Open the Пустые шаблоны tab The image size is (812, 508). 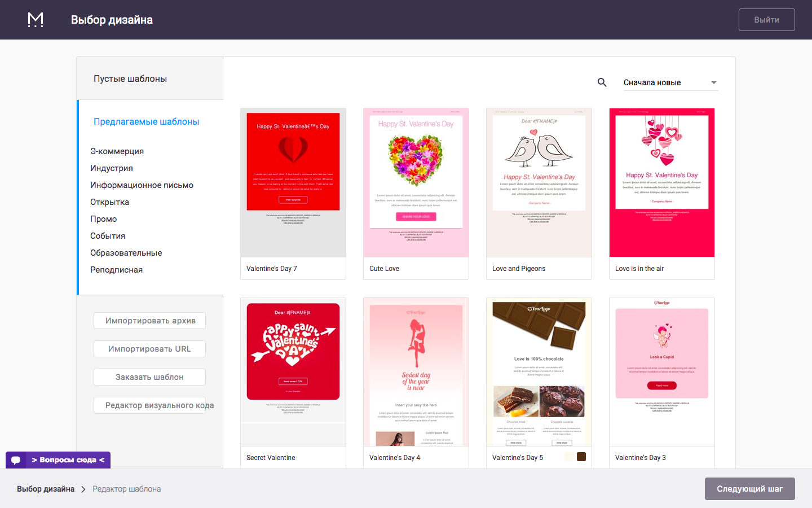click(x=130, y=79)
